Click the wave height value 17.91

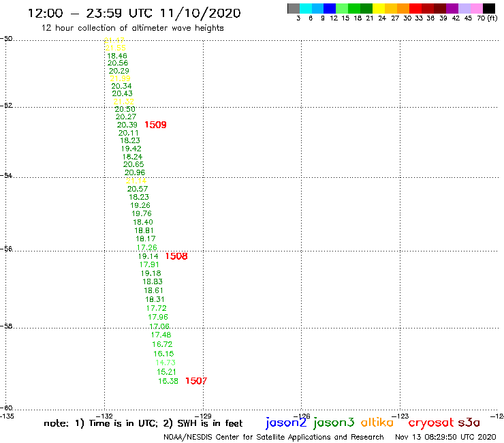[x=149, y=264]
